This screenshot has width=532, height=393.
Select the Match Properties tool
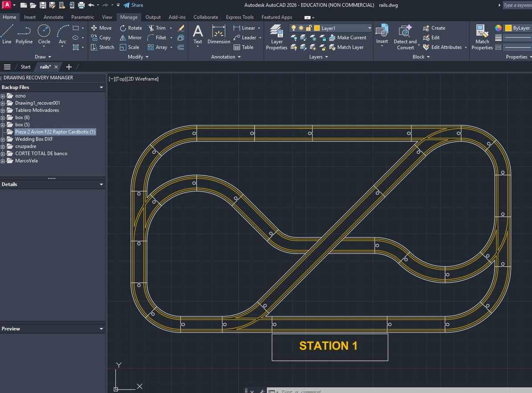click(x=482, y=36)
